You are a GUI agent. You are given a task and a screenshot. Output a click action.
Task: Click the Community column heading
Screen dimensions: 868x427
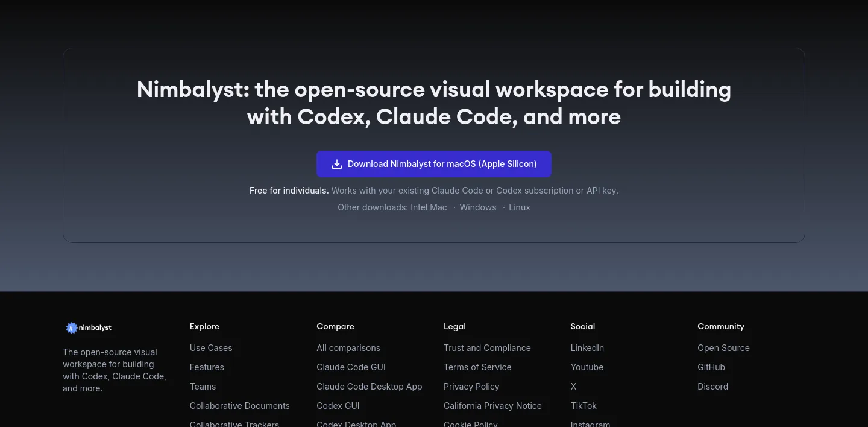(x=721, y=326)
